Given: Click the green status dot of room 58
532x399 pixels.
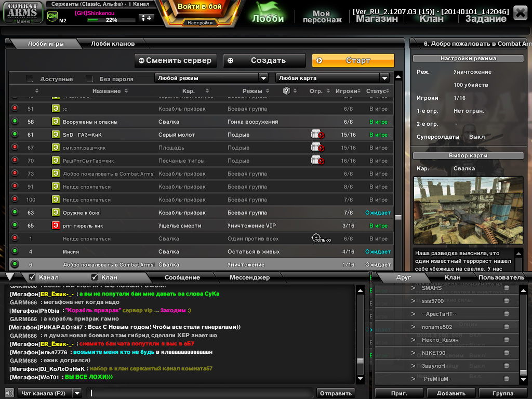Looking at the screenshot, I should 15,121.
